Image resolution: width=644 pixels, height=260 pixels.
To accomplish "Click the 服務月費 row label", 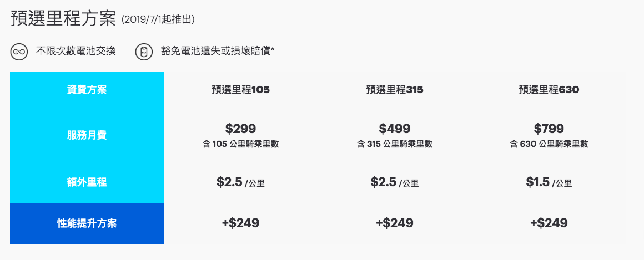I will click(87, 135).
